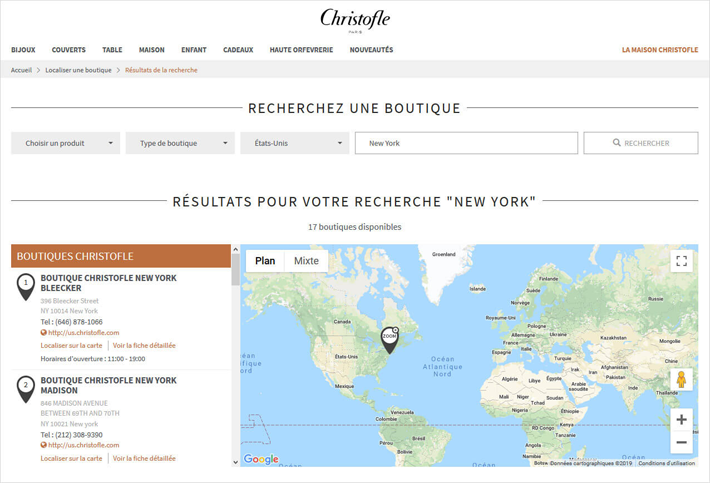
Task: Open the Cadeaux menu
Action: (238, 50)
